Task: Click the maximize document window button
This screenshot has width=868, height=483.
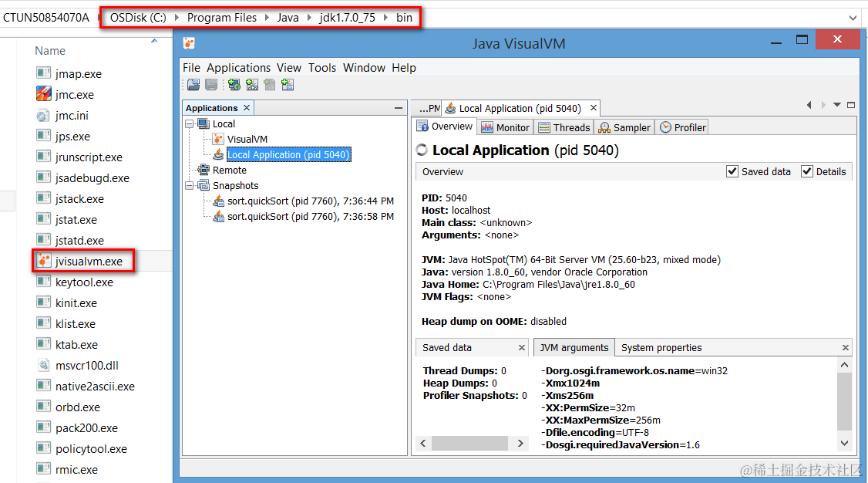Action: coord(851,105)
